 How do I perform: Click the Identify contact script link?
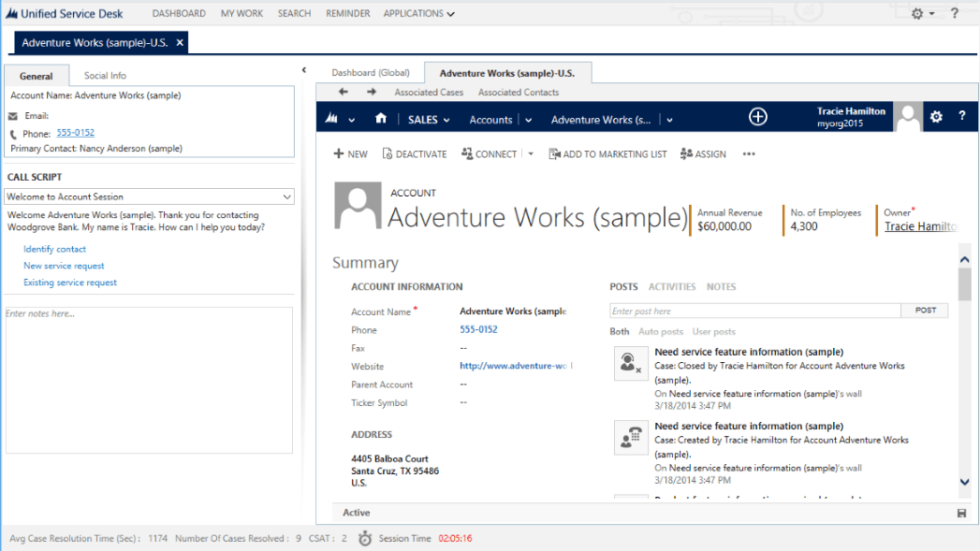pos(54,249)
